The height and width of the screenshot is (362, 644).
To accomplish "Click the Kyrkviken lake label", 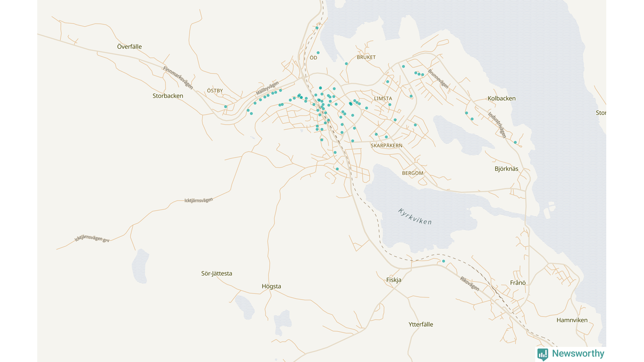I will point(415,216).
